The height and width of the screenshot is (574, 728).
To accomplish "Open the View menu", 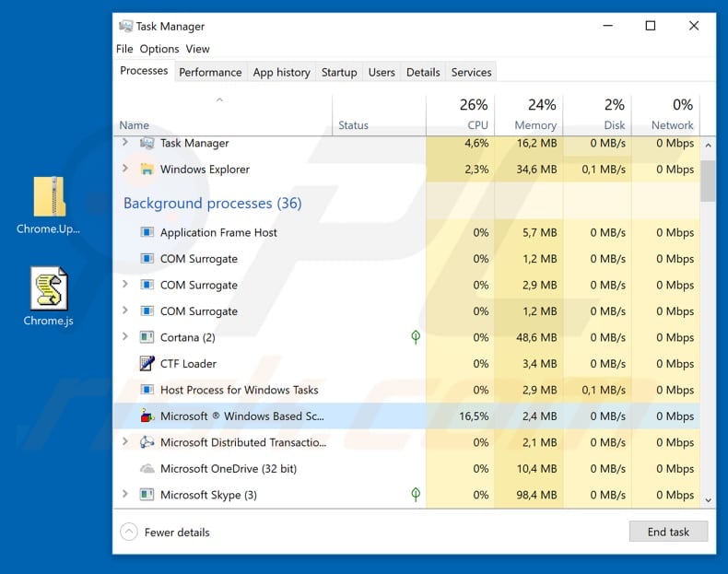I will 198,49.
